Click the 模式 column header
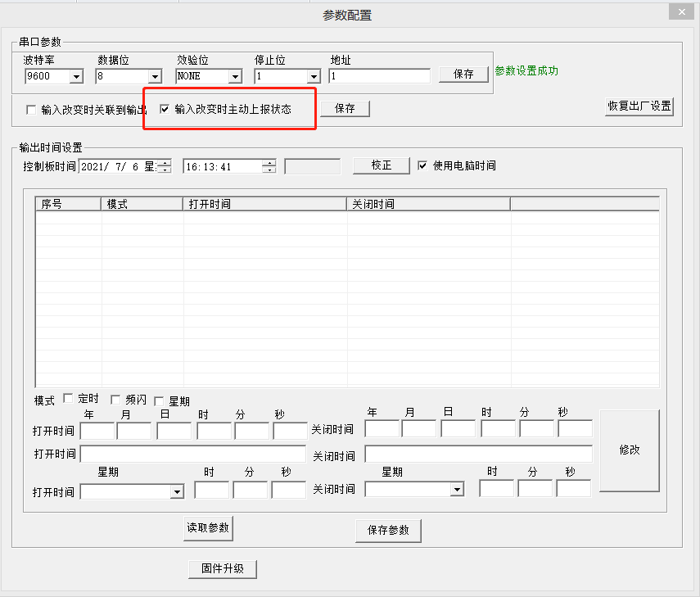The height and width of the screenshot is (597, 700). (x=142, y=204)
